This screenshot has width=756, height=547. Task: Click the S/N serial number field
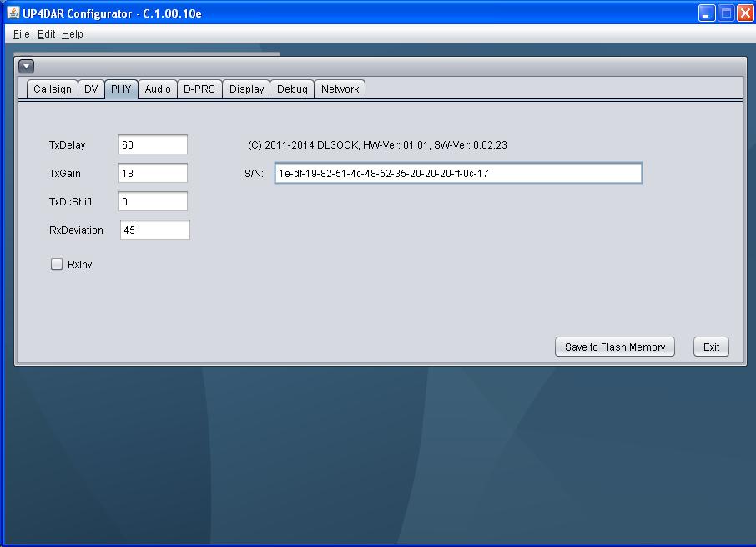click(x=458, y=173)
